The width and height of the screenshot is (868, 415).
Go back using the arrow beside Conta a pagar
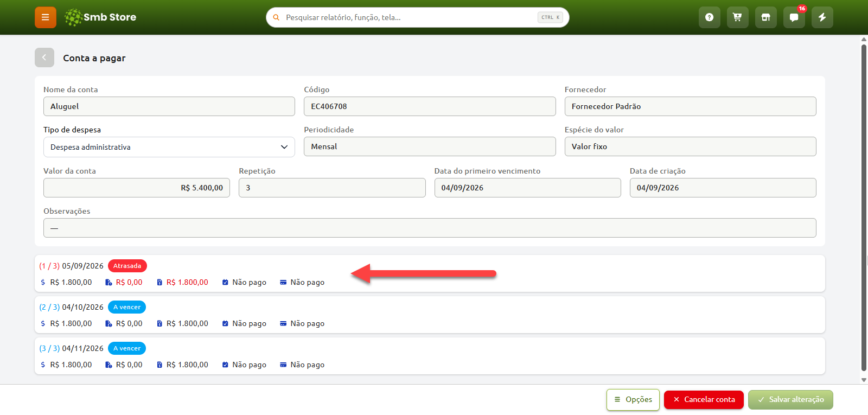point(44,58)
